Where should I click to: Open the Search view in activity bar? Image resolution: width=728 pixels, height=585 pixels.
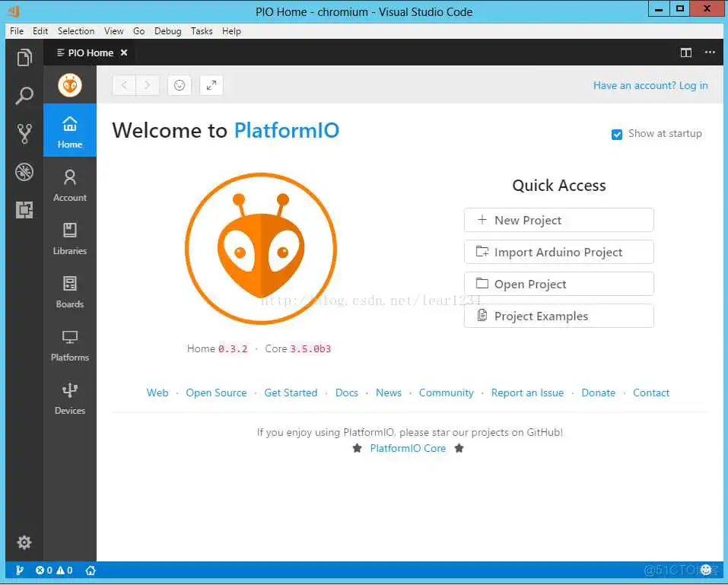24,96
